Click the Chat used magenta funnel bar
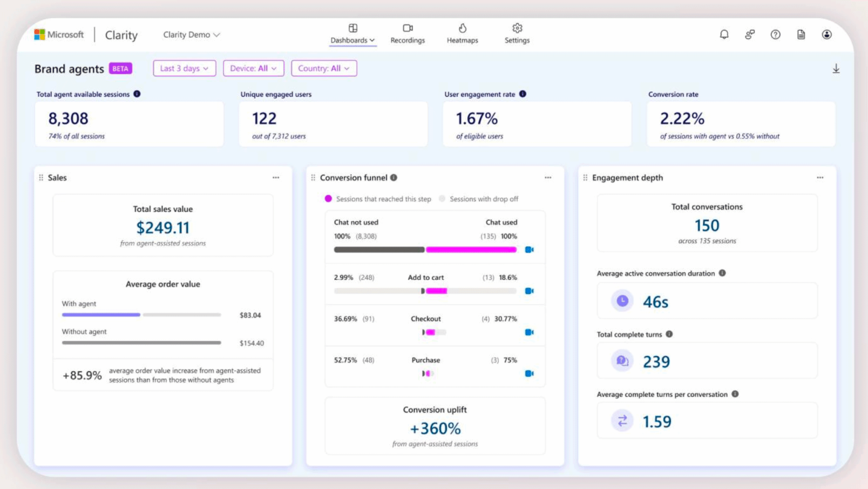 (471, 250)
